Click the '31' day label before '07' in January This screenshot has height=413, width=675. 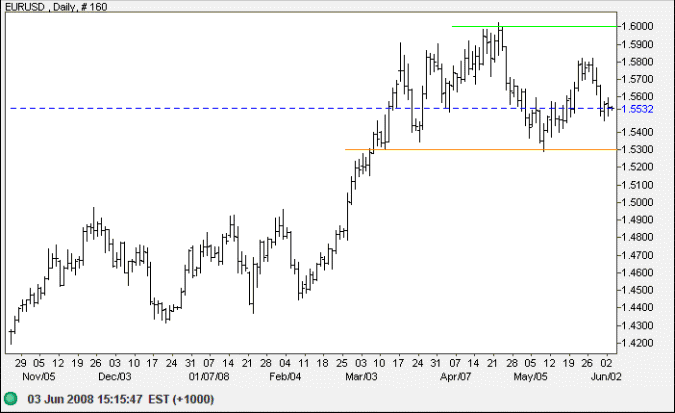click(x=190, y=363)
